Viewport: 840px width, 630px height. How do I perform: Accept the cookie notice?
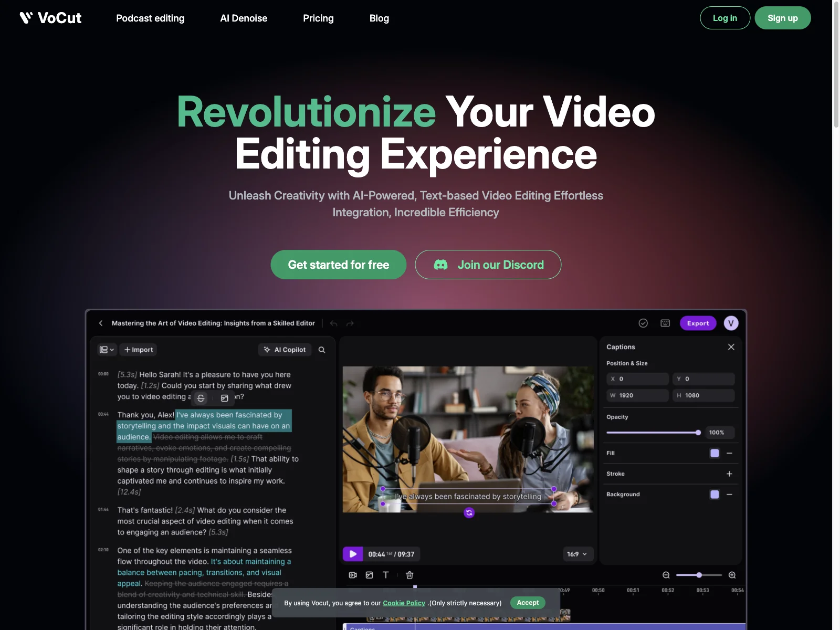[528, 603]
